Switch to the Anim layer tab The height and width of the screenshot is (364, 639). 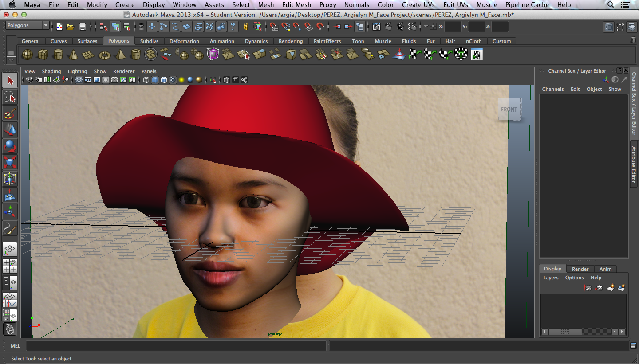click(605, 269)
